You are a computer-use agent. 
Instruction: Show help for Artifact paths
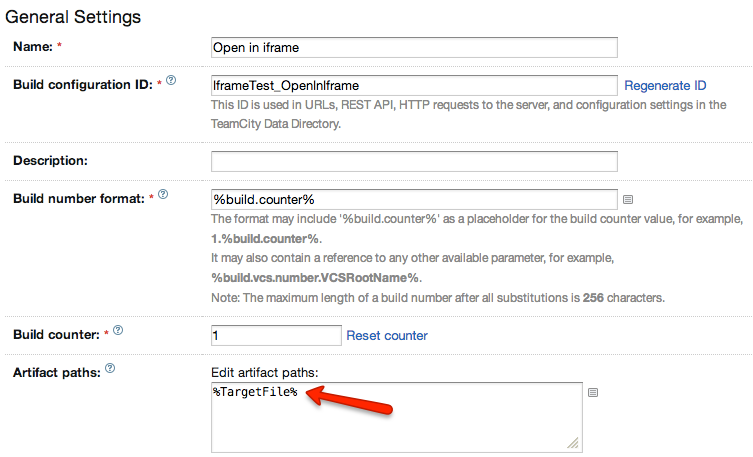coord(110,368)
